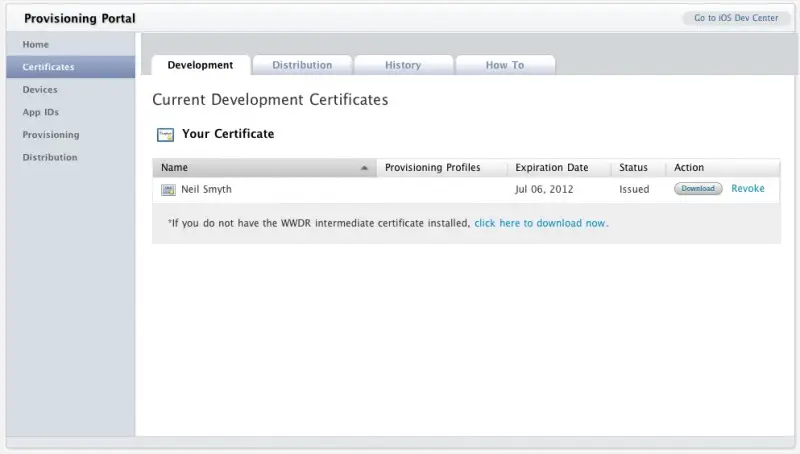This screenshot has height=454, width=800.
Task: Click the WWDR certificate download link
Action: 540,223
